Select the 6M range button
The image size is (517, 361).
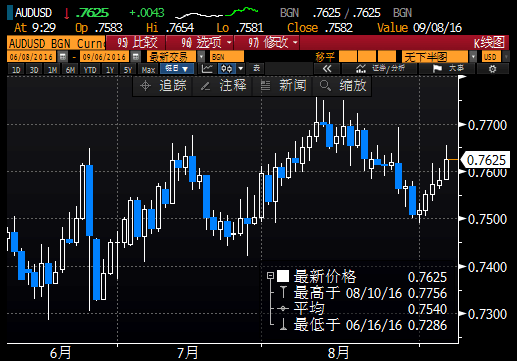click(70, 70)
